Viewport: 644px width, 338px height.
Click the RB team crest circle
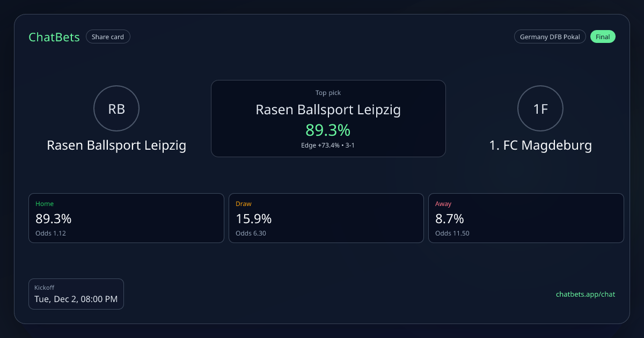coord(116,109)
